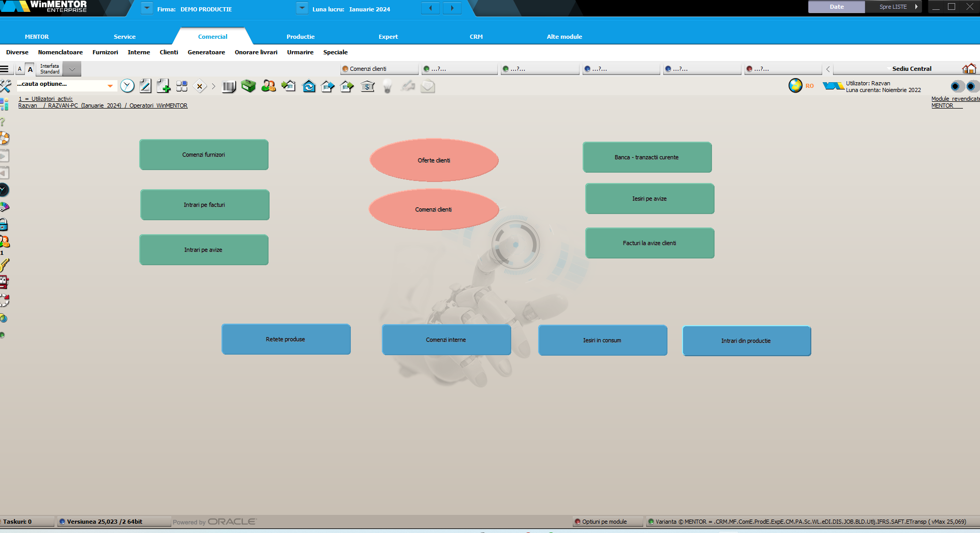
Task: Click the globe language icon
Action: point(795,86)
